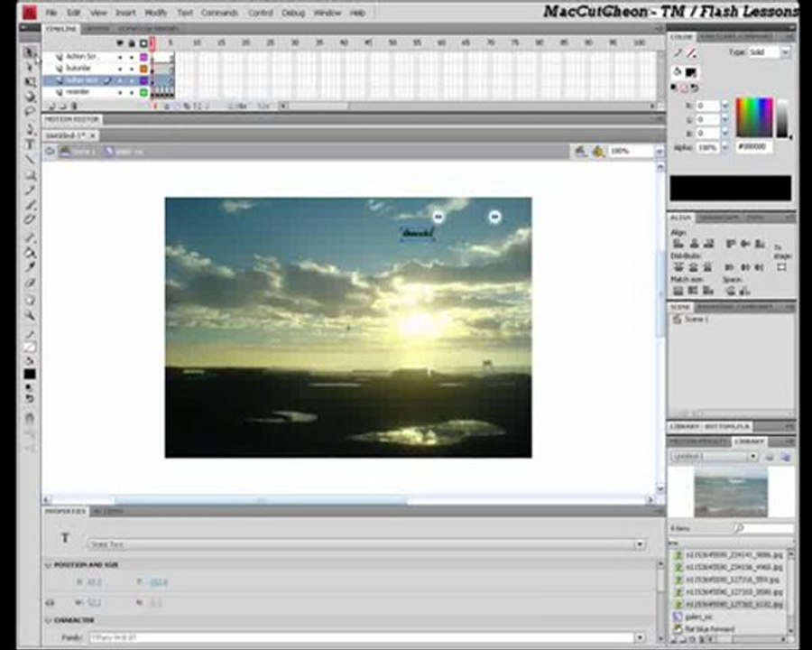Select the Text tool in the toolbox
Viewport: 812px width, 650px height.
(30, 144)
